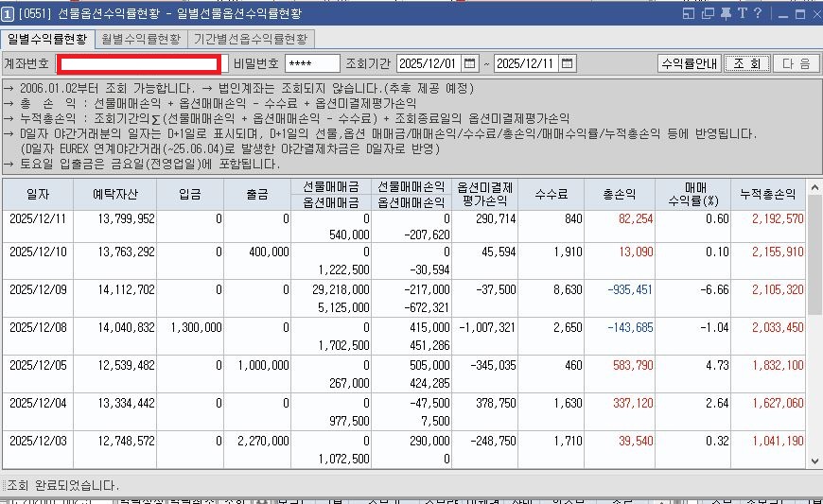Click the 누적총손익 column header
The image size is (823, 504).
pos(768,195)
